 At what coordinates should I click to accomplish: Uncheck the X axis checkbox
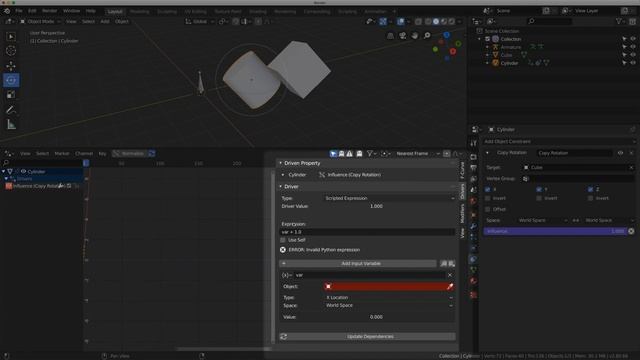487,189
